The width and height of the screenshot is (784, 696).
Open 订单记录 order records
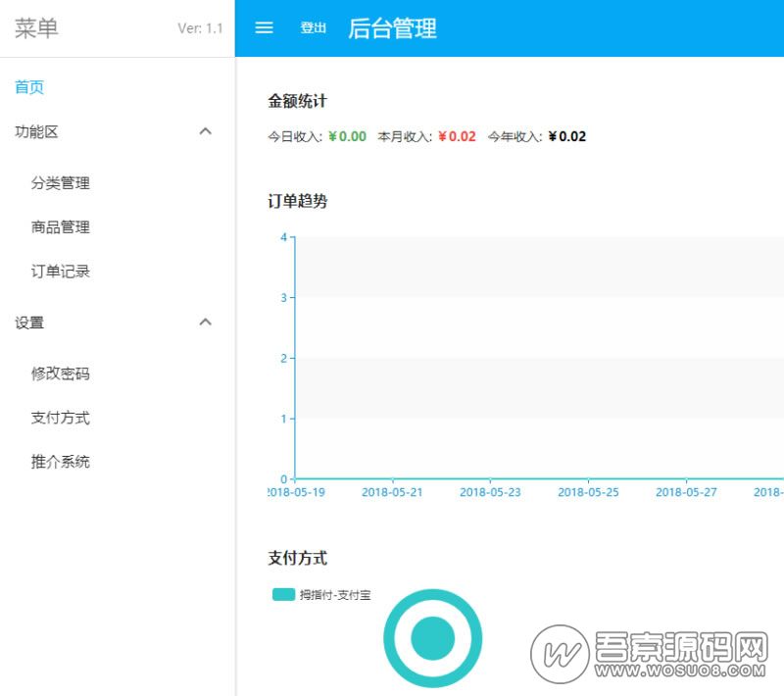tap(61, 272)
